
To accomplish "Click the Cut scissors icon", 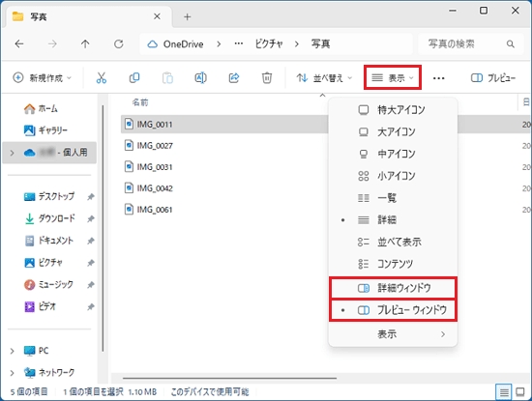I will click(x=102, y=78).
